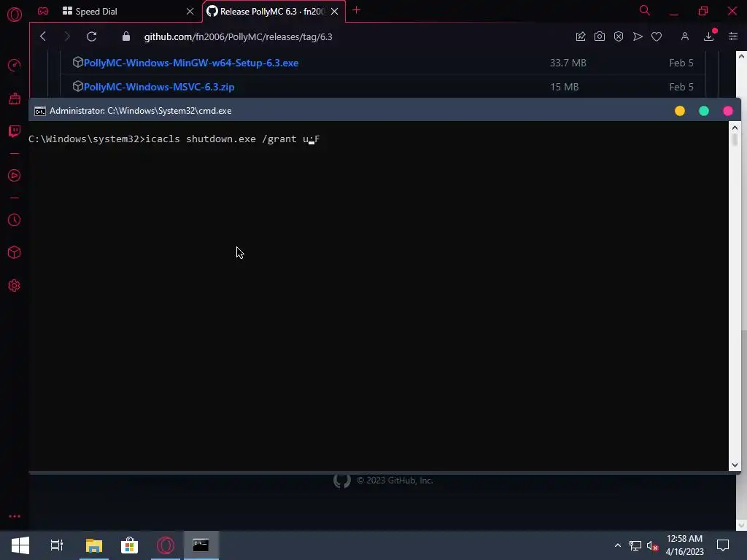
Task: Open GX Cleaner icon in sidebar
Action: (15, 98)
